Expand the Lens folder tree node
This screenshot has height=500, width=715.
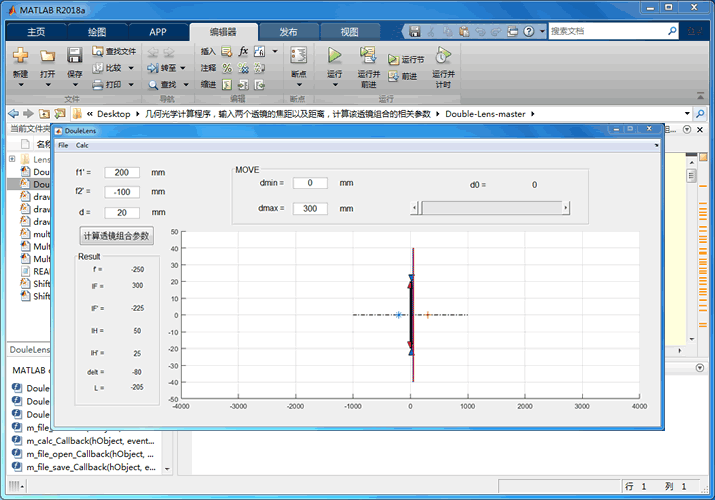12,159
